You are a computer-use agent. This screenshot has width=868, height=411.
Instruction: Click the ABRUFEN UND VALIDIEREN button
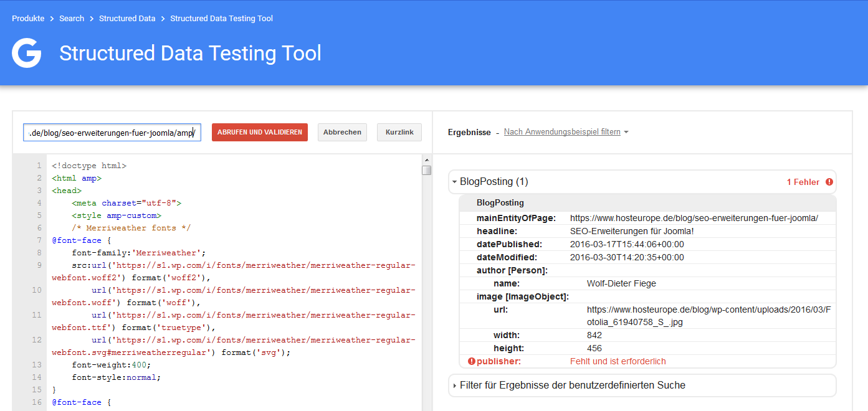(x=260, y=132)
